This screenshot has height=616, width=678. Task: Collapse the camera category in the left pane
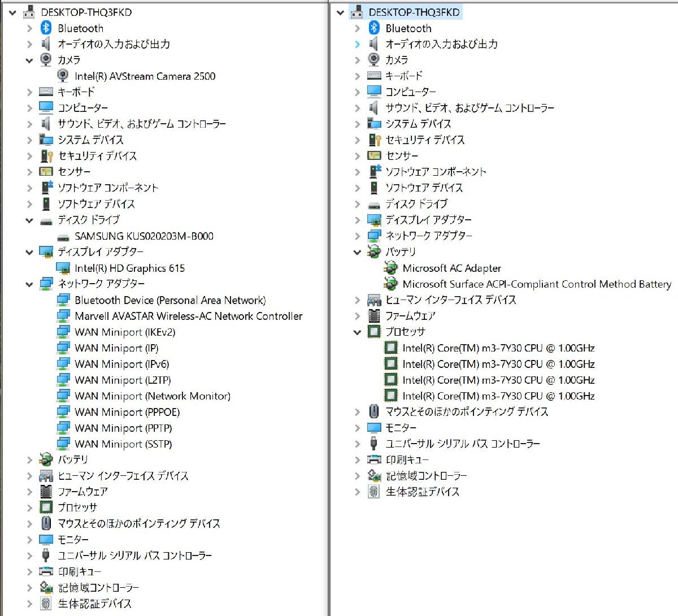tap(29, 60)
